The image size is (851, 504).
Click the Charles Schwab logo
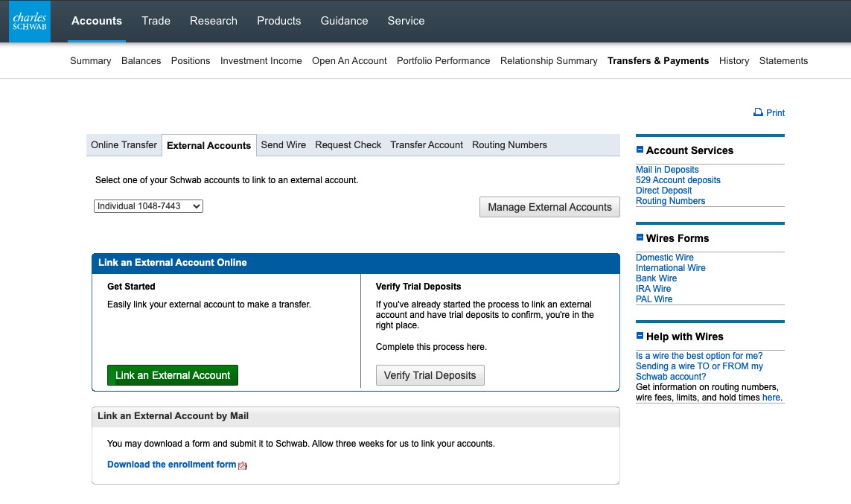pos(30,22)
